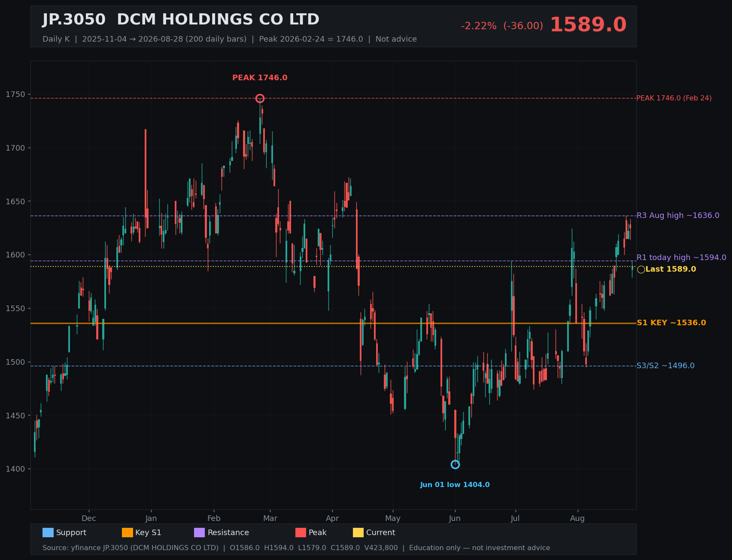Click the yellow Last price circle marker
The image size is (732, 560).
(x=641, y=269)
